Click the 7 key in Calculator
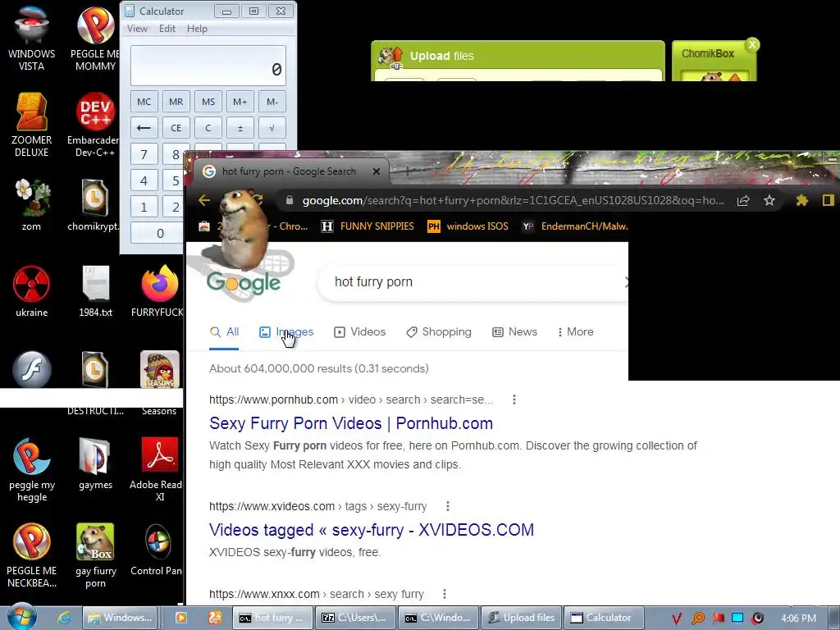This screenshot has width=840, height=630. click(x=144, y=154)
